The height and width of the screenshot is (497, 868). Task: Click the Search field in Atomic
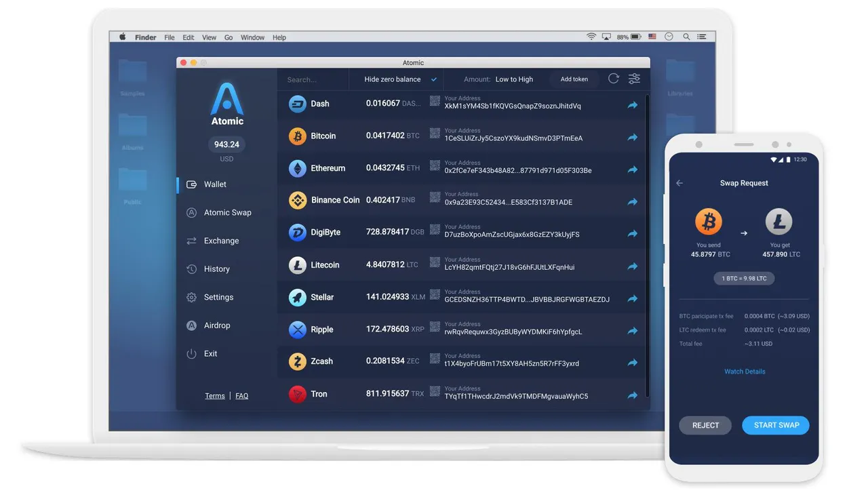point(313,79)
